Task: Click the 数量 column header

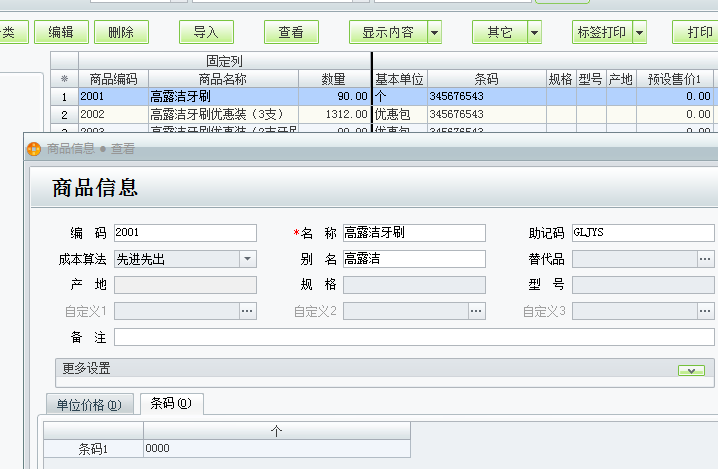Action: tap(334, 79)
